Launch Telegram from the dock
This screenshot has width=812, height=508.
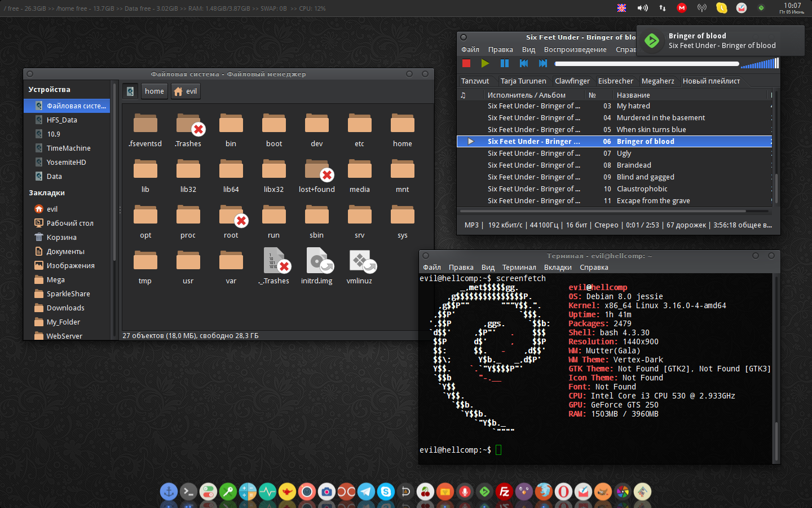click(x=366, y=492)
